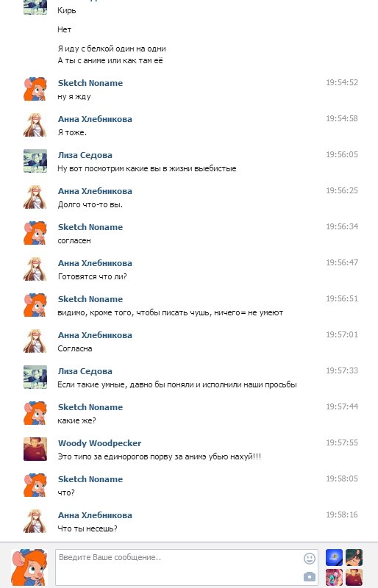Open top-left chat member thumbnail in corner grid
This screenshot has width=378, height=588.
point(334,557)
